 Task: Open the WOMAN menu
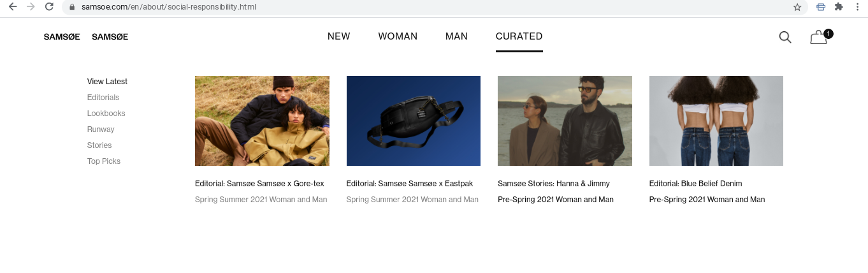398,36
